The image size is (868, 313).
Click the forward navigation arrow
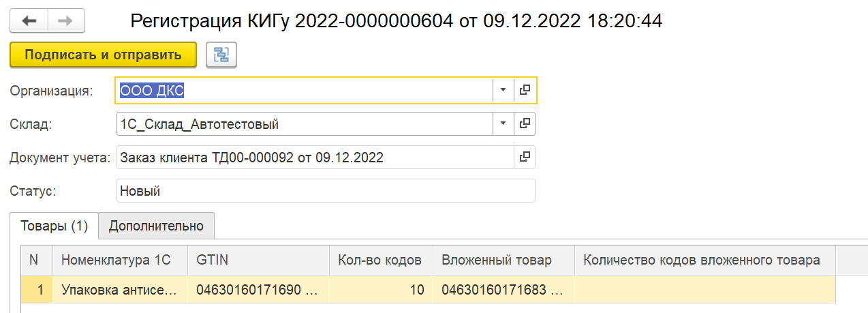pyautogui.click(x=65, y=21)
